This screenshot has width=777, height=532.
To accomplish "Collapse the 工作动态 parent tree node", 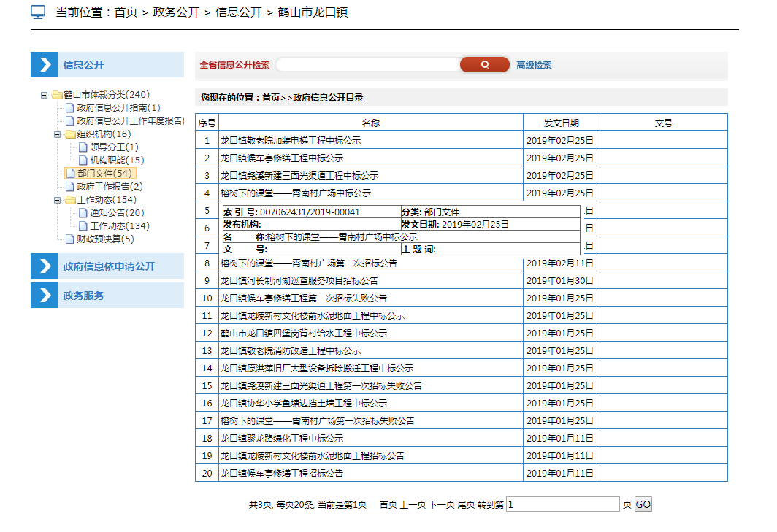I will pyautogui.click(x=57, y=200).
